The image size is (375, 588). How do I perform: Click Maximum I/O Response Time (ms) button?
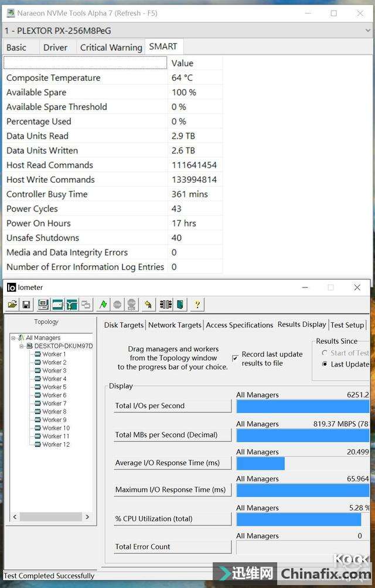(x=172, y=490)
